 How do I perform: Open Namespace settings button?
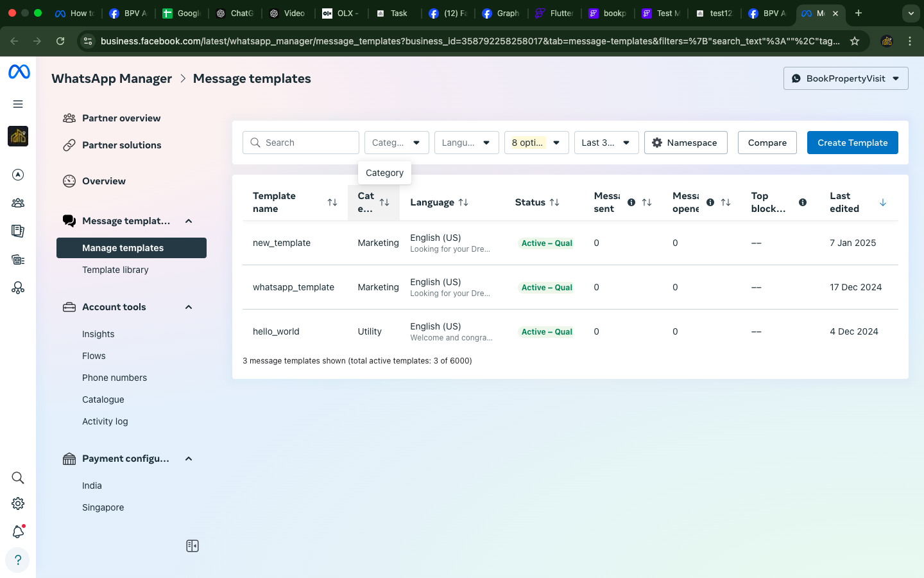tap(685, 143)
